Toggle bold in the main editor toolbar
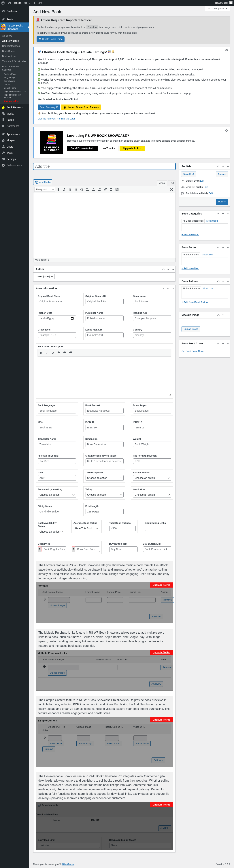 click(x=58, y=189)
